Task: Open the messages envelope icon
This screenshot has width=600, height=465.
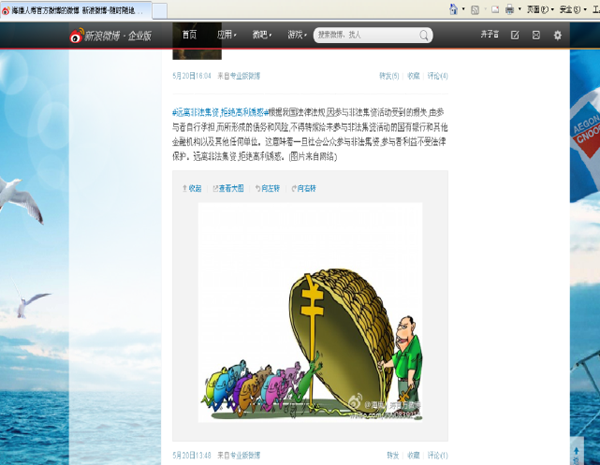Action: pos(536,35)
